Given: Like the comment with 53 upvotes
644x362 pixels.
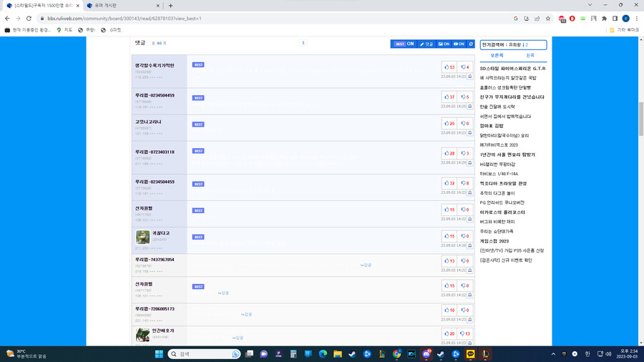Looking at the screenshot, I should (x=449, y=67).
